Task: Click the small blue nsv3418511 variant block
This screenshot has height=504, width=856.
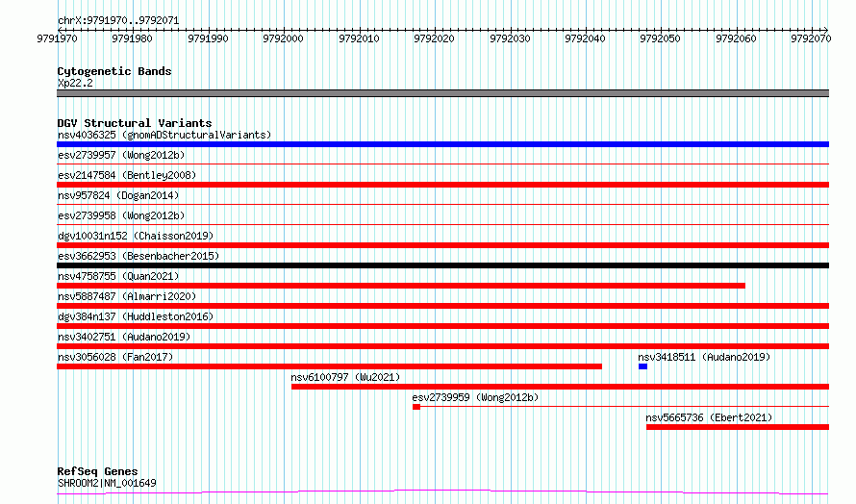Action: [642, 366]
